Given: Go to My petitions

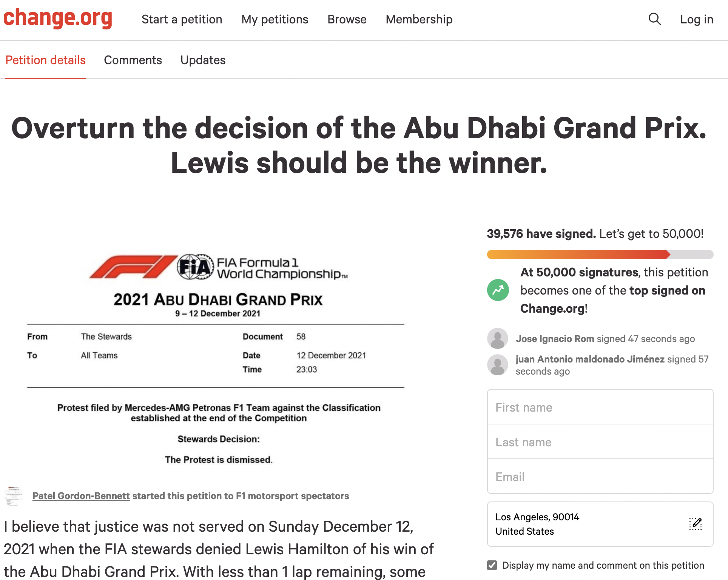Looking at the screenshot, I should [x=275, y=19].
